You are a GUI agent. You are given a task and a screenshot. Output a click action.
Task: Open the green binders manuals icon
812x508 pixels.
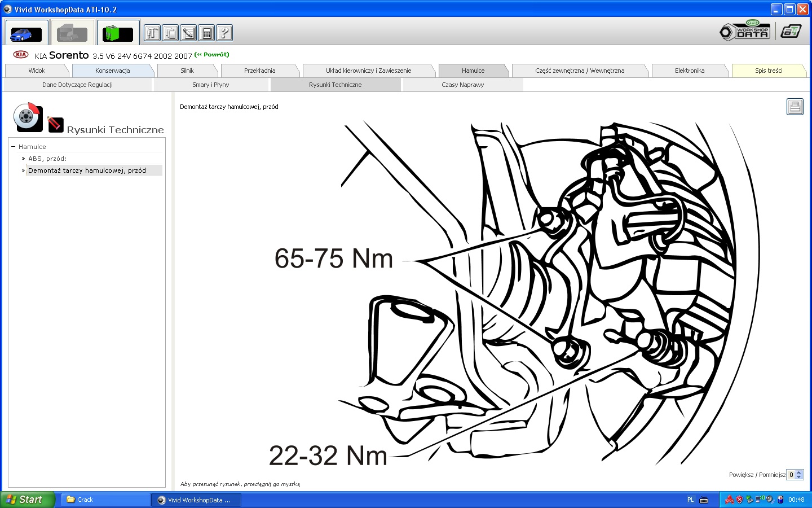pyautogui.click(x=118, y=33)
